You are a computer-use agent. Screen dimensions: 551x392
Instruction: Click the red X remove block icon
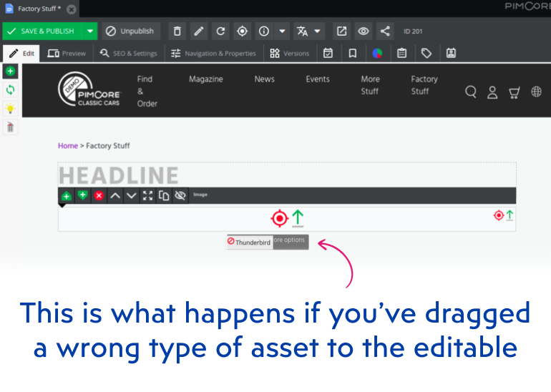(x=99, y=196)
